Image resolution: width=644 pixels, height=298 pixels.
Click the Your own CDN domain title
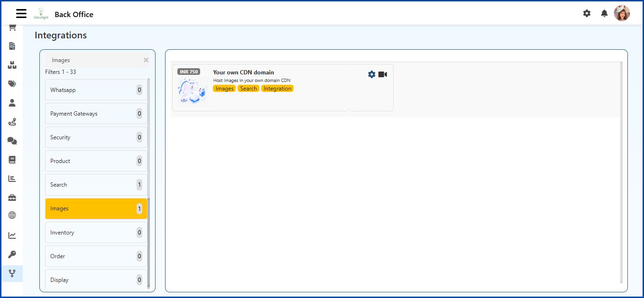[243, 72]
